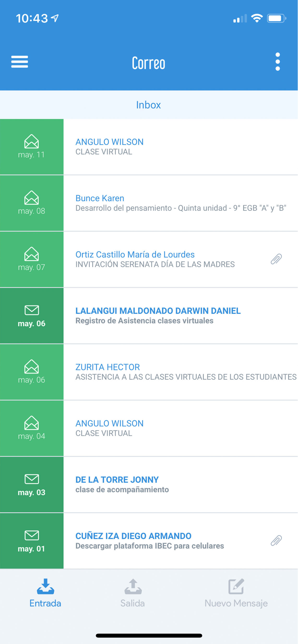Tap the unread envelope icon dated may. 01
This screenshot has height=644, width=298.
(32, 535)
